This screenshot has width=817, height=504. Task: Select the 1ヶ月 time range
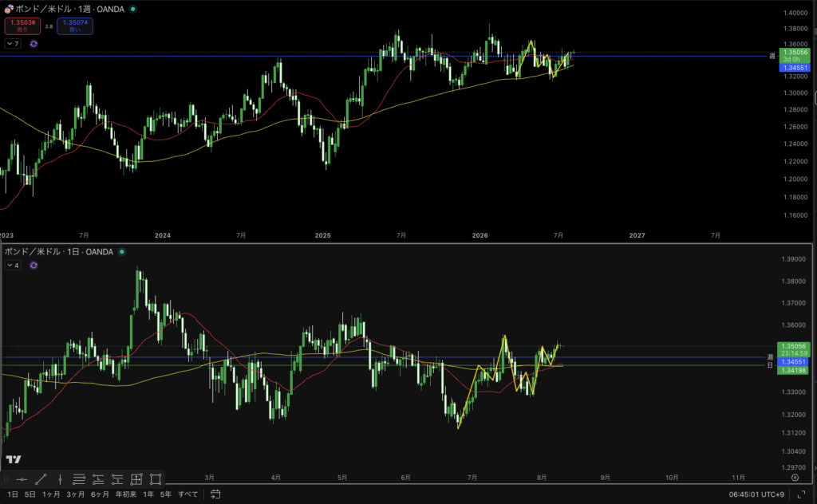[51, 494]
